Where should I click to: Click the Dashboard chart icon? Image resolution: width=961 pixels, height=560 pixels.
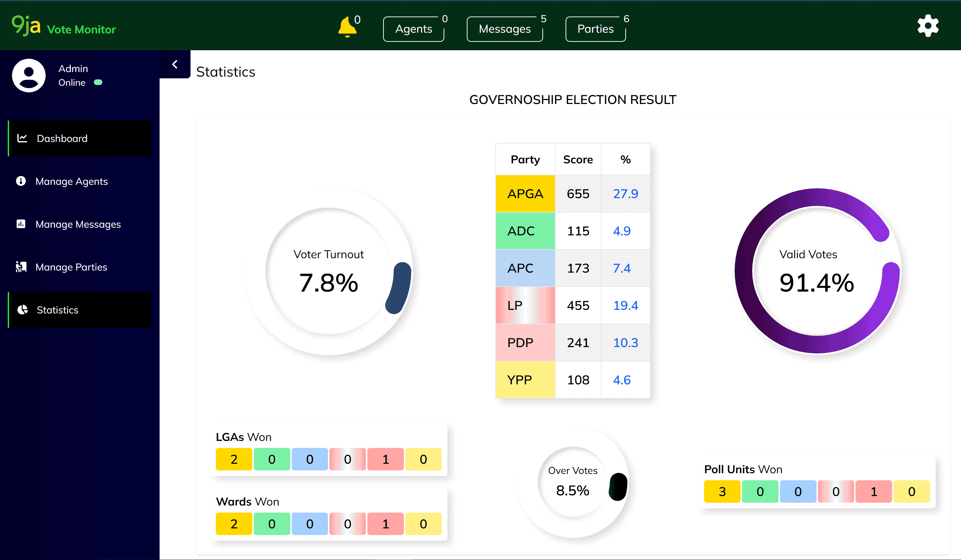[22, 138]
